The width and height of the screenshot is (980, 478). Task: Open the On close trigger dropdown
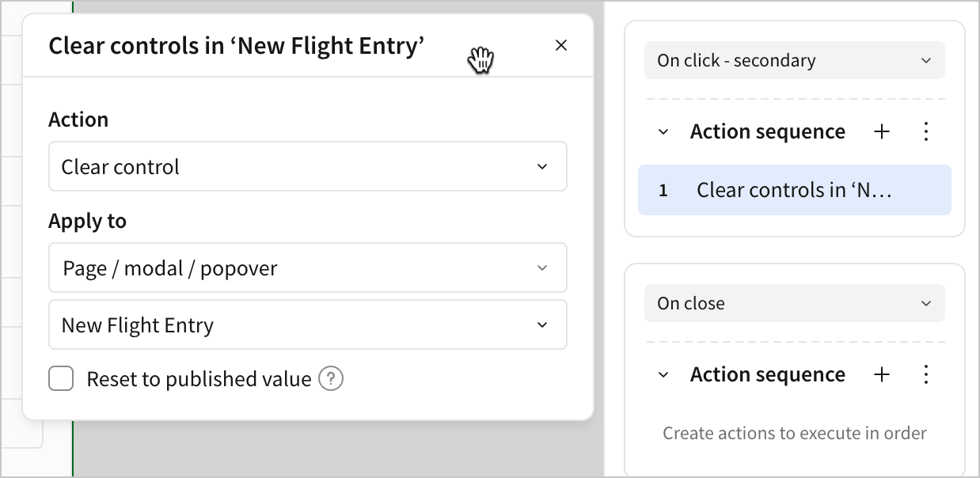point(794,304)
